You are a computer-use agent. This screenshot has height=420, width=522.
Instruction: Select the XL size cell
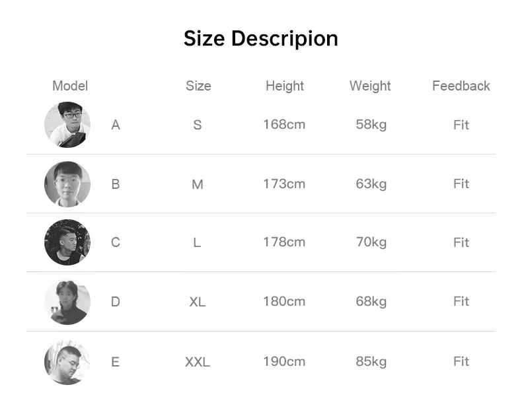tap(198, 302)
